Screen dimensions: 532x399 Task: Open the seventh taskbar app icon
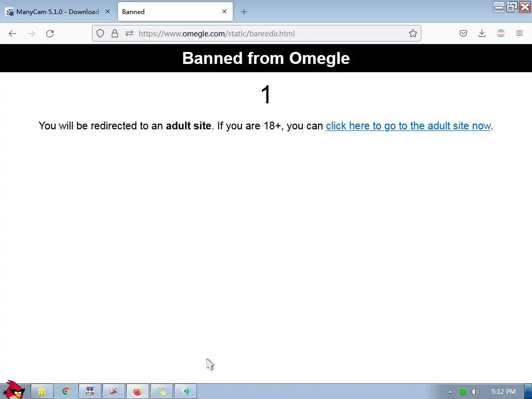pos(185,392)
